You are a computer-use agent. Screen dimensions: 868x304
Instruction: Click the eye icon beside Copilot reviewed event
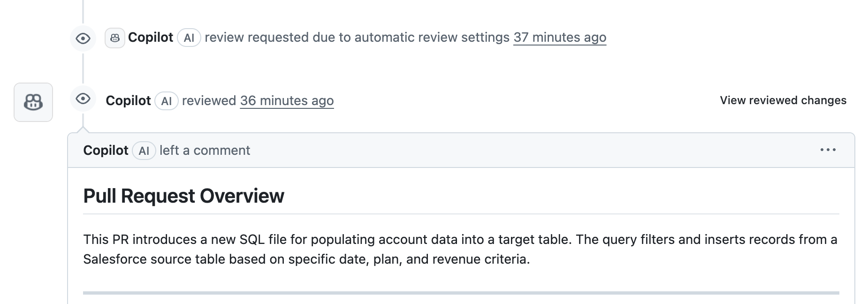[83, 99]
